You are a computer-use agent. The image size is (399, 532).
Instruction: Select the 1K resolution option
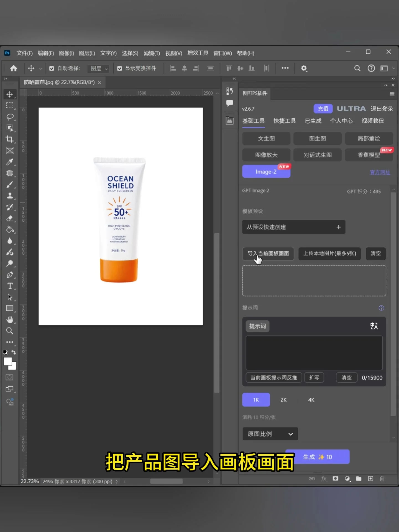pyautogui.click(x=256, y=400)
